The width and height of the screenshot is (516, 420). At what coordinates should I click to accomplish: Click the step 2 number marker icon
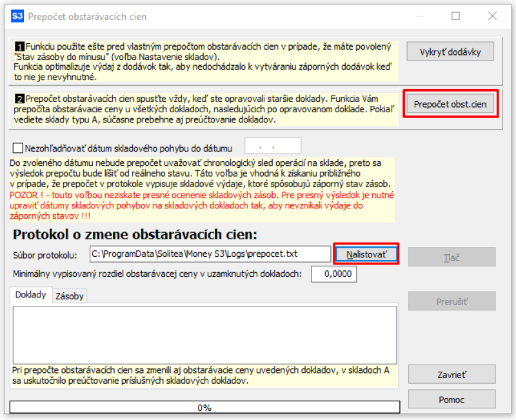coord(19,98)
